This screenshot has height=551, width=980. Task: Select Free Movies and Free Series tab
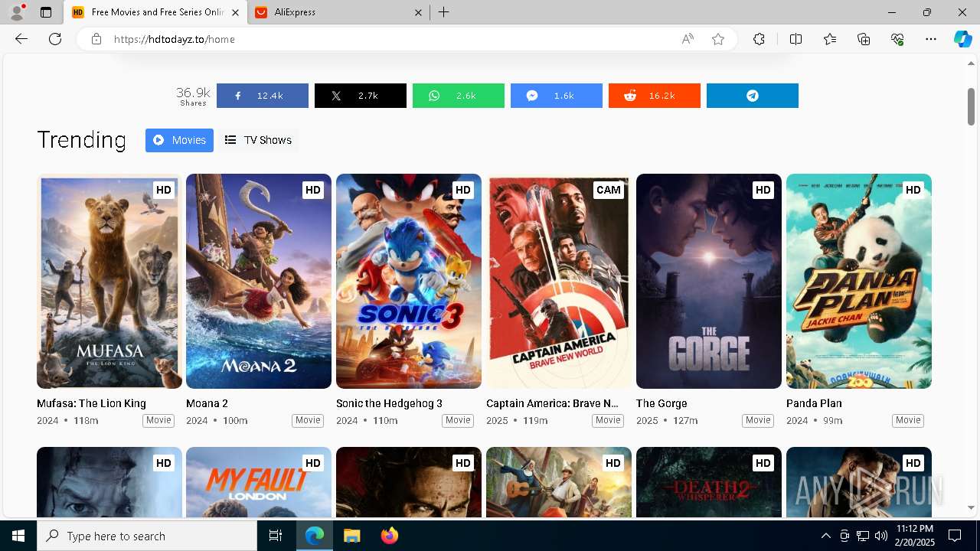point(155,12)
